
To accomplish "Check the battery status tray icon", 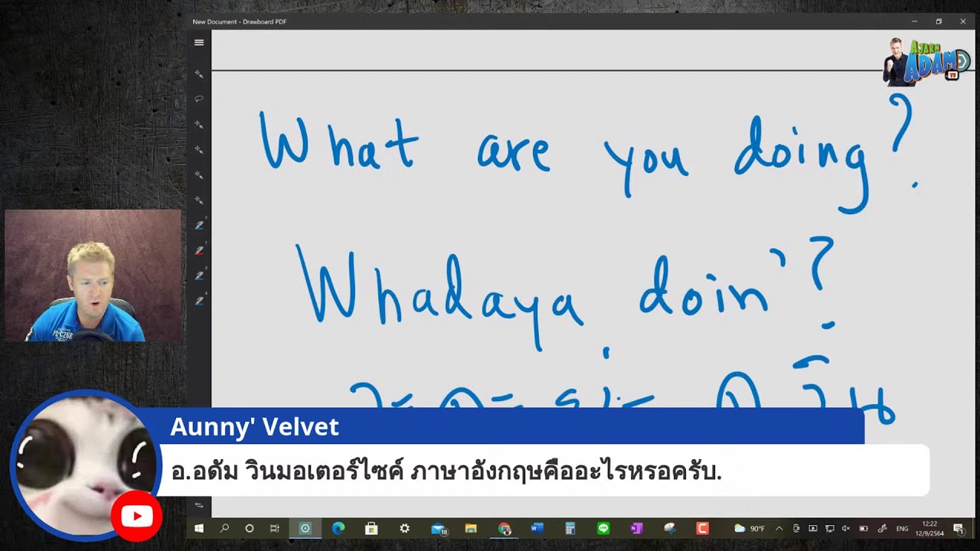I will click(864, 528).
